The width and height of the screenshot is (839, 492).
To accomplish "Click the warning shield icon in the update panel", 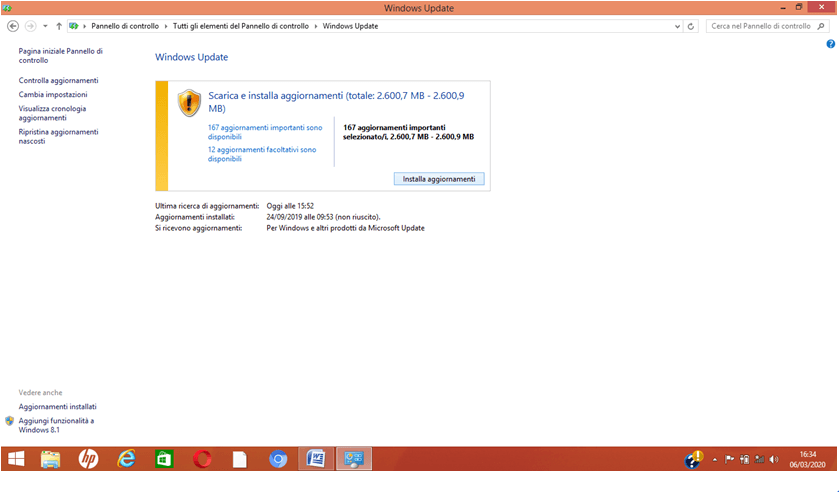I will point(189,102).
